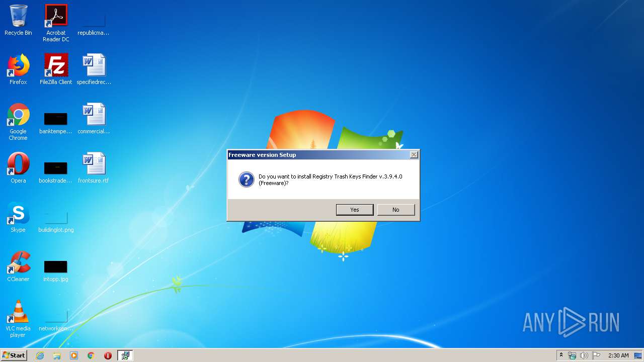Image resolution: width=644 pixels, height=362 pixels.
Task: Open the volume control tray icon
Action: [x=584, y=355]
